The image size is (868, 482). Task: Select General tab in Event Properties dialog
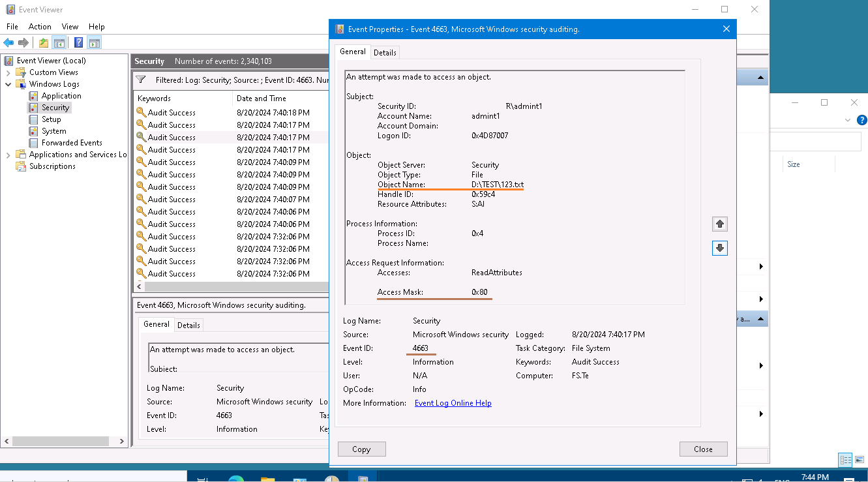(353, 52)
